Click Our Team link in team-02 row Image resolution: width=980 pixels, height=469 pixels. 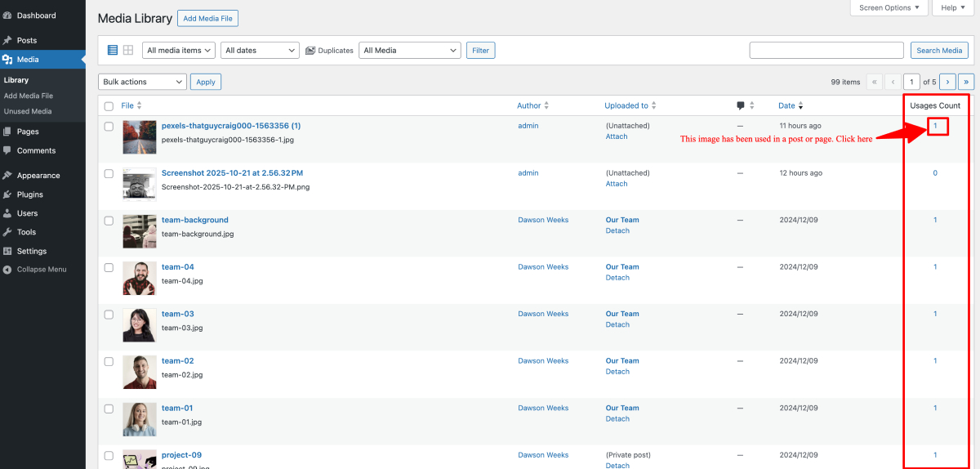(x=622, y=361)
